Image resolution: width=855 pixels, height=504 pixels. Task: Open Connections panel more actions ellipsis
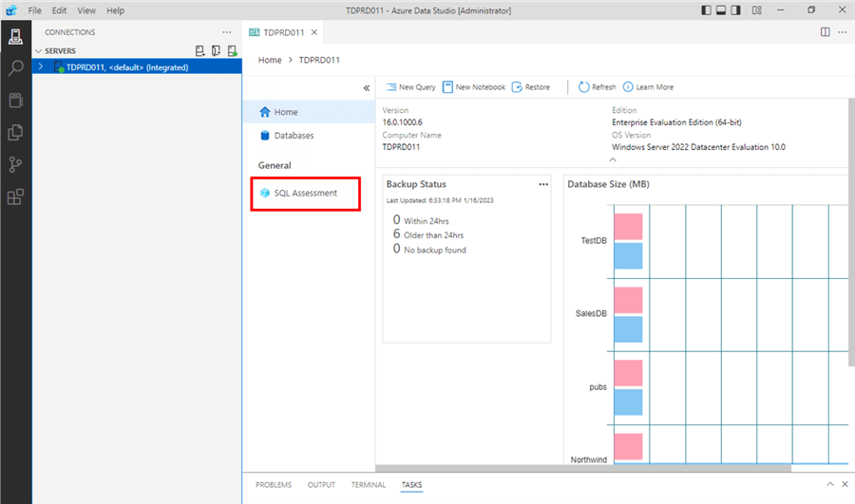(x=227, y=32)
